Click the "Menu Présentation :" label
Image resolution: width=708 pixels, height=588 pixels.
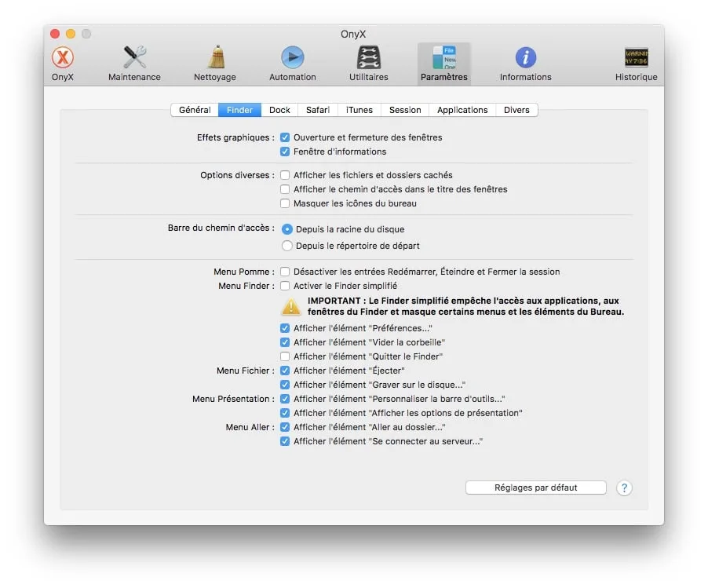(x=233, y=400)
